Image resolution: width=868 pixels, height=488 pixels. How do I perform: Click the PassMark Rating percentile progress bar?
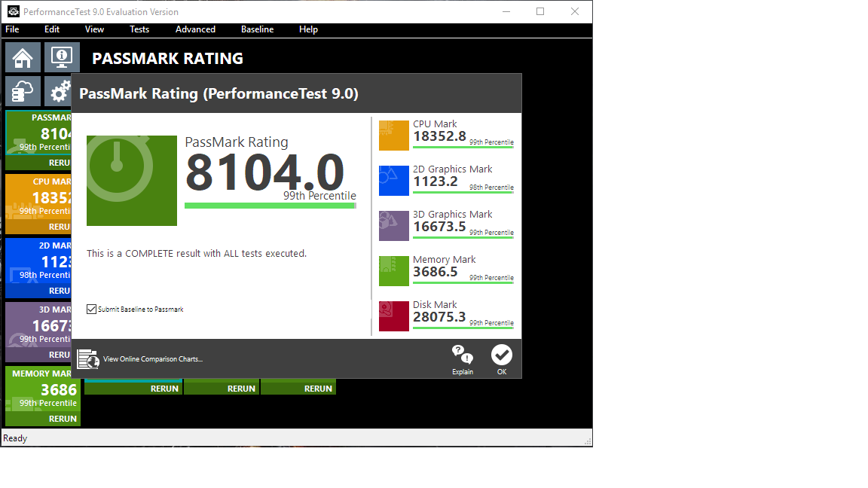tap(270, 206)
